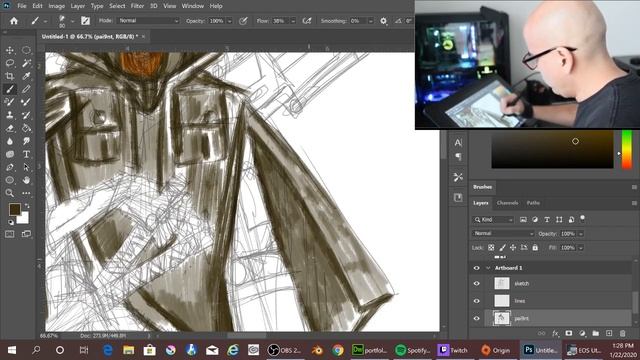Open Spotify from the taskbar

[413, 350]
